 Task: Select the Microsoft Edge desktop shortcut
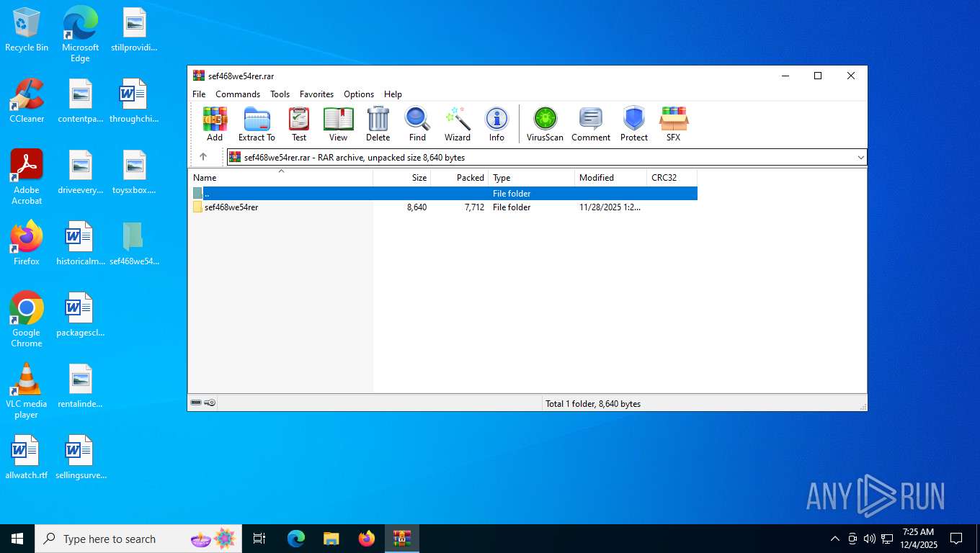pos(80,35)
